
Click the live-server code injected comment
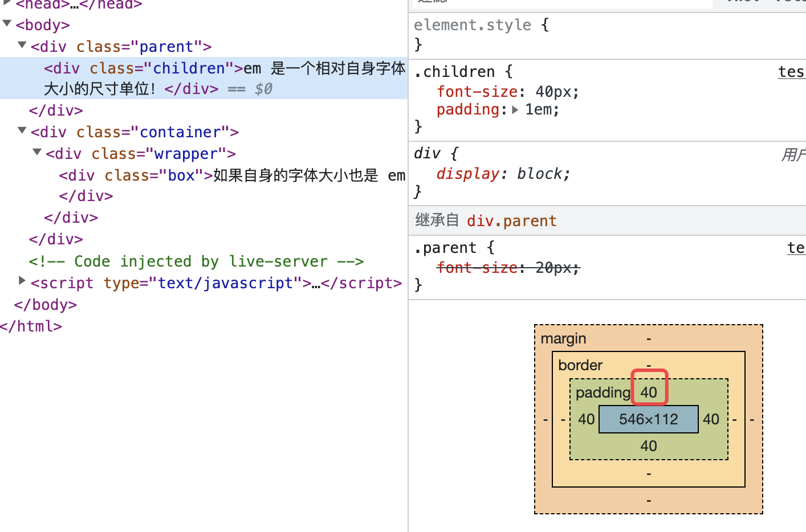pos(196,261)
